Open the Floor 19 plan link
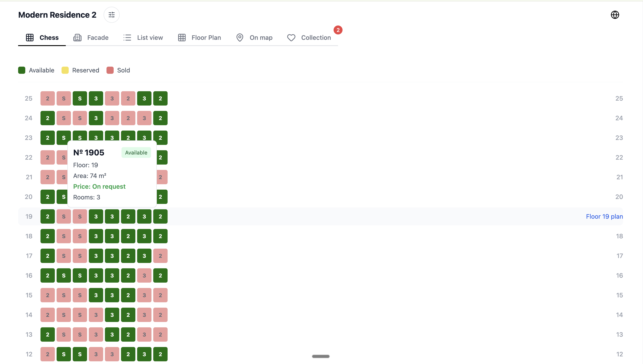 pos(604,216)
